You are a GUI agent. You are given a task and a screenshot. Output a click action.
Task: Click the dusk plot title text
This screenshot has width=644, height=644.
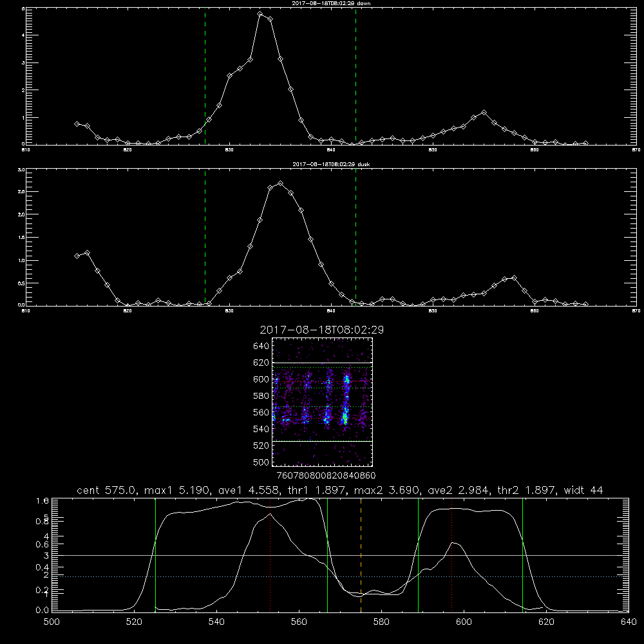click(x=331, y=164)
